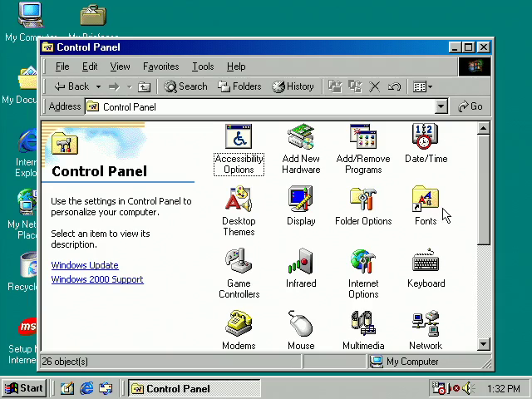Screen dimensions: 532x399
Task: Click the scrollbar down arrow
Action: [x=483, y=344]
